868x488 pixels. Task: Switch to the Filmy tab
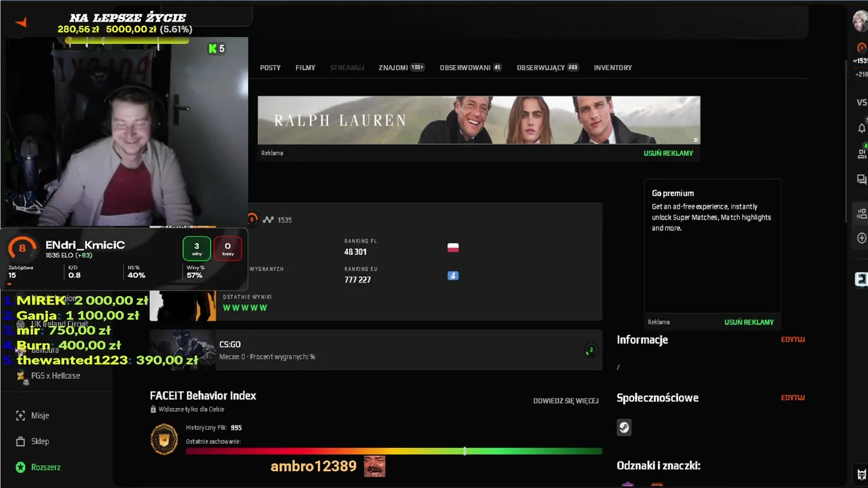click(x=305, y=68)
